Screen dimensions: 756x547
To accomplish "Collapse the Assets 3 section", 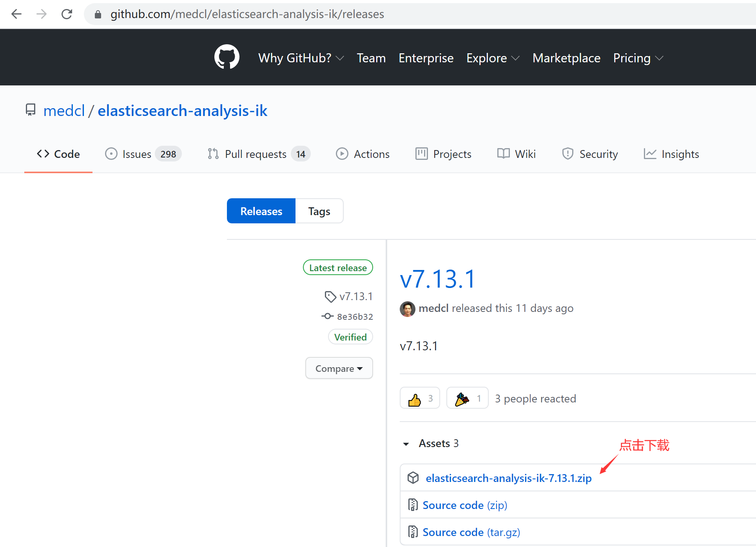I will tap(431, 444).
